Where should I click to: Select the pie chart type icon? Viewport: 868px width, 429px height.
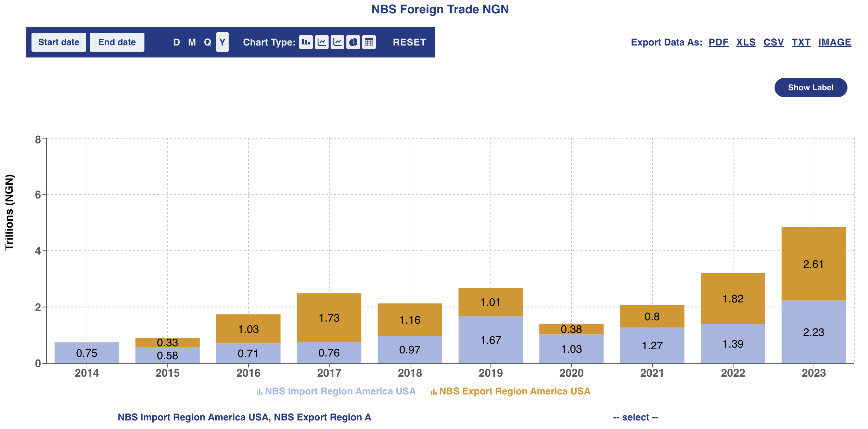[353, 42]
